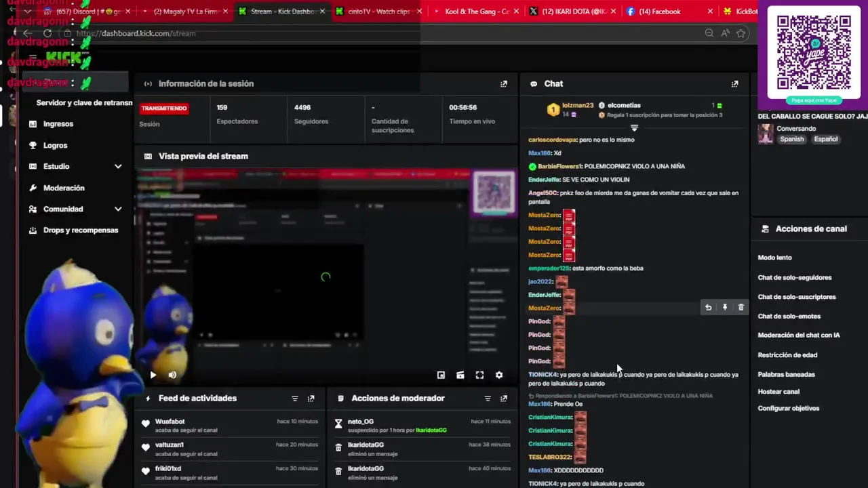Open the read aloud icon in address bar

click(726, 33)
